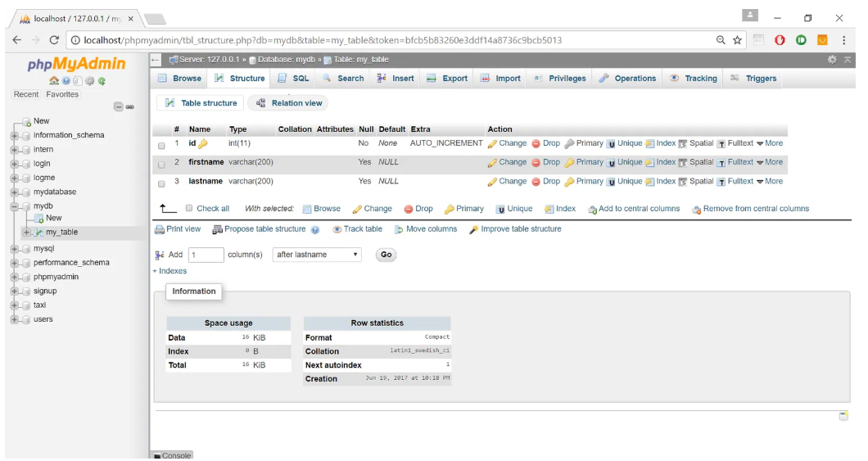Screen dimensions: 868x461
Task: Click the Unique icon in the id row
Action: pyautogui.click(x=612, y=144)
